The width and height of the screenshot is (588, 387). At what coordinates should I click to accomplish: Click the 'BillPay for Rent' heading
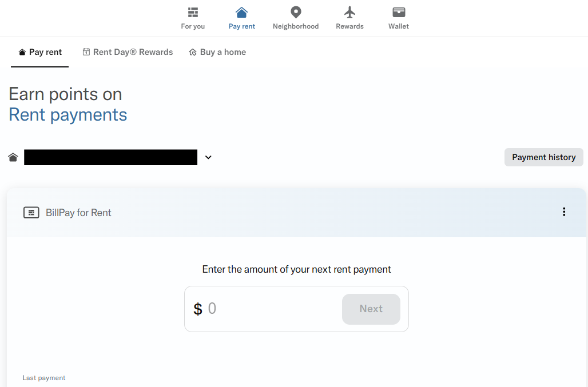(78, 213)
